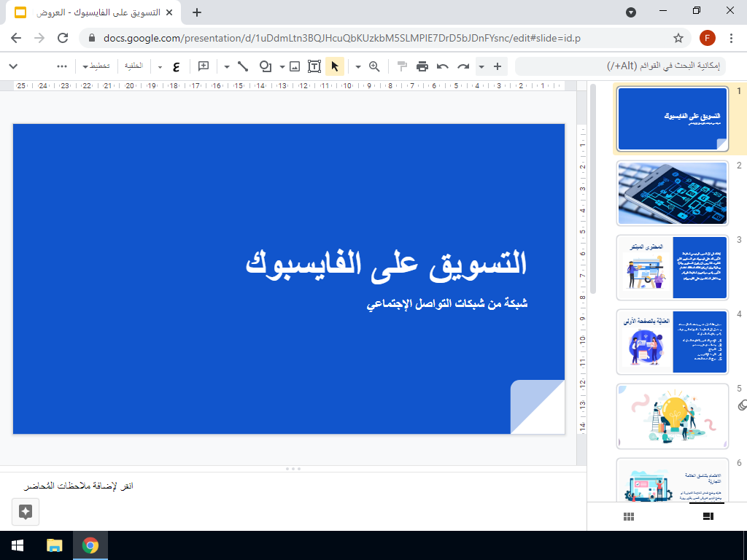Switch to filmstrip view
The image size is (747, 560).
click(x=708, y=517)
